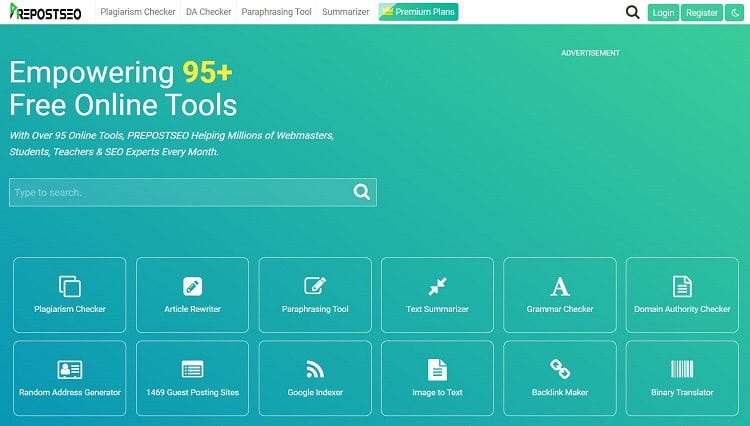Viewport: 750px width, 426px height.
Task: Click the Google Indexer RSS feed icon
Action: pos(315,370)
